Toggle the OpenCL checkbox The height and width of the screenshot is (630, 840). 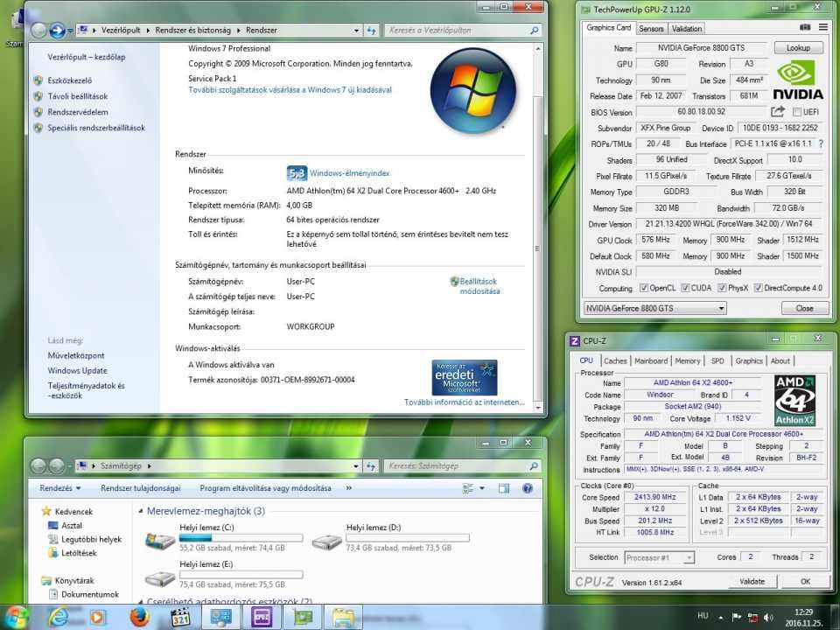[644, 288]
